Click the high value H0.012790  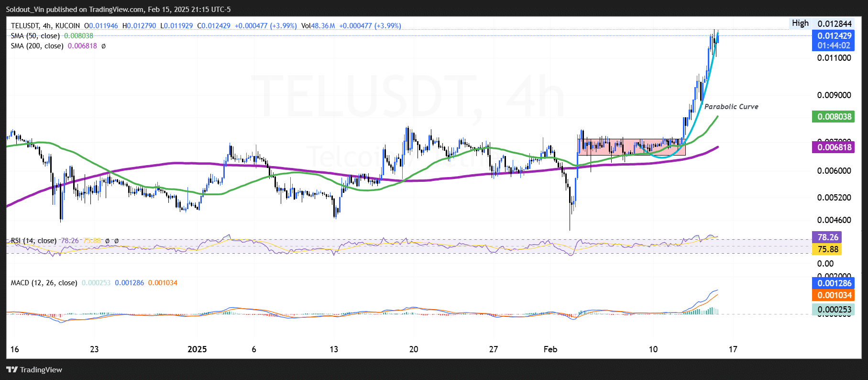click(139, 26)
